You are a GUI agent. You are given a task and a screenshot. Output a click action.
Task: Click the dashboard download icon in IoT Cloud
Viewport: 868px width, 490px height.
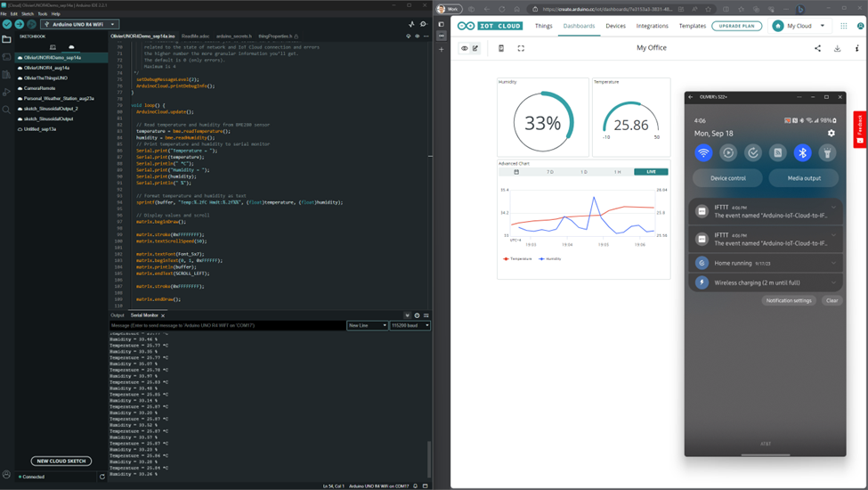pyautogui.click(x=837, y=48)
